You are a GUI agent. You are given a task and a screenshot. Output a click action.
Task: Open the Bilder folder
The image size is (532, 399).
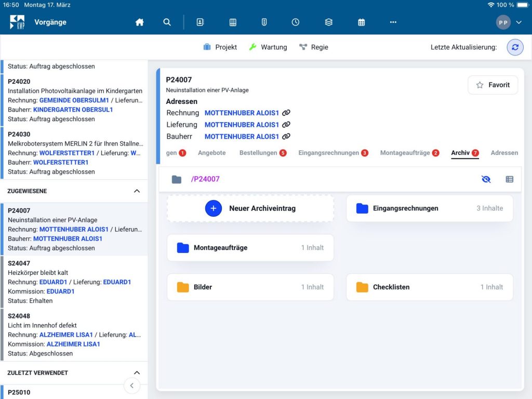pos(250,287)
